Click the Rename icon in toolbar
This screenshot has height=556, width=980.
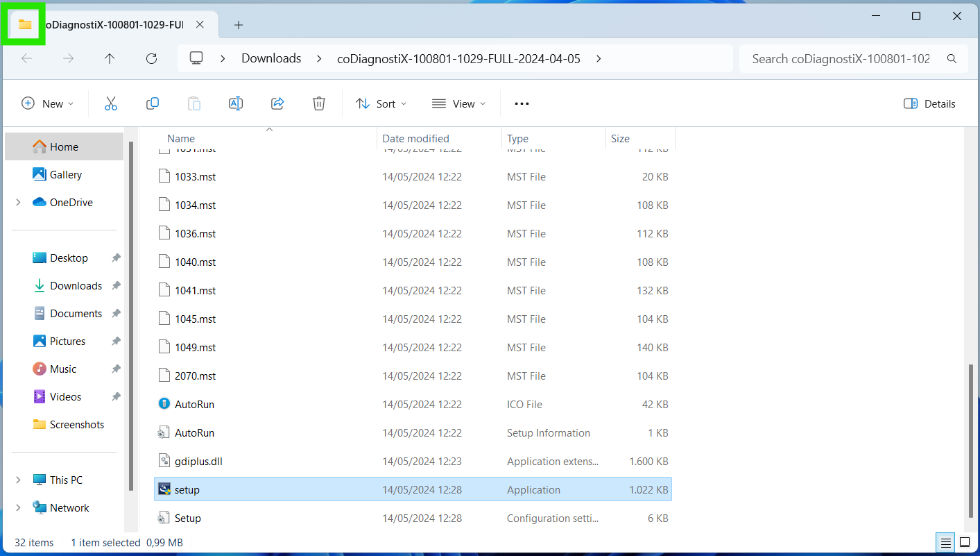[x=236, y=103]
